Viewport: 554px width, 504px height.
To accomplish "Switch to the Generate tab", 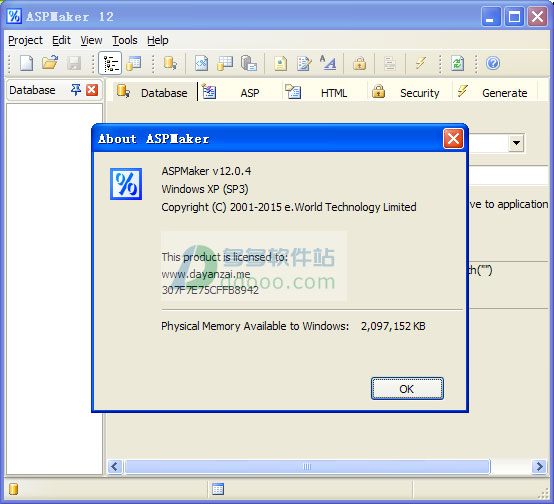I will pyautogui.click(x=495, y=92).
